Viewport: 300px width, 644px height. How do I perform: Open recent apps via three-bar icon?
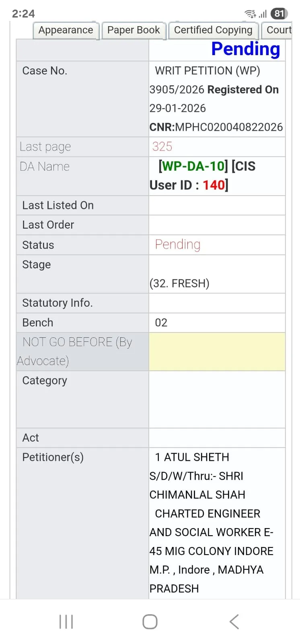pyautogui.click(x=66, y=621)
